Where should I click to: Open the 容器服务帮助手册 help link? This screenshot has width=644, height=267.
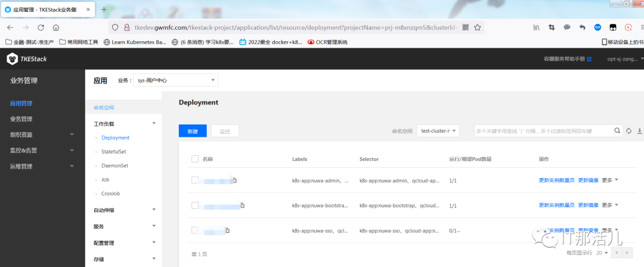pos(564,59)
